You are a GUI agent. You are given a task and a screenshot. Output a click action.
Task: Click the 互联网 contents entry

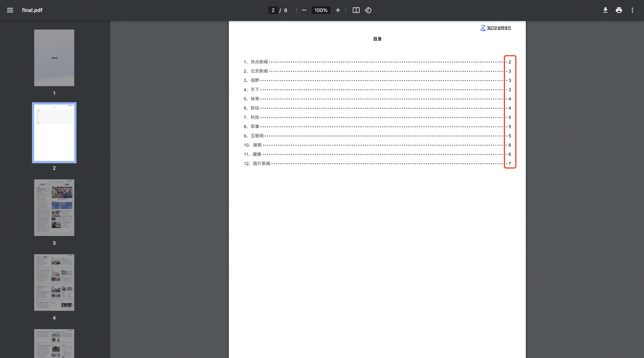point(257,136)
